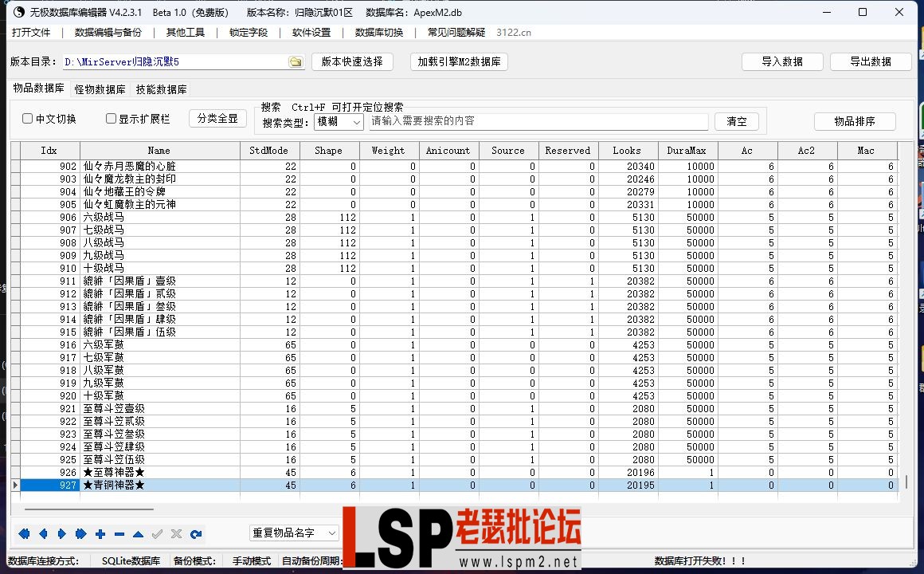Viewport: 924px width, 574px height.
Task: Select the name cell ★至尊神器★
Action: 159,473
